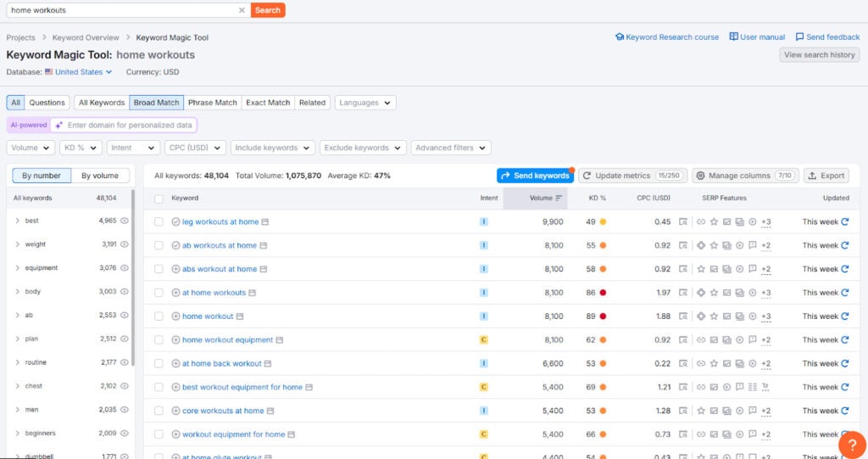Refresh metrics for home workout equipment
This screenshot has height=459, width=868.
click(x=845, y=340)
